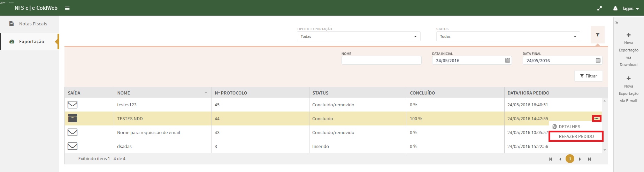The height and width of the screenshot is (172, 644).
Task: Open the Nome column sort arrow
Action: 206,93
